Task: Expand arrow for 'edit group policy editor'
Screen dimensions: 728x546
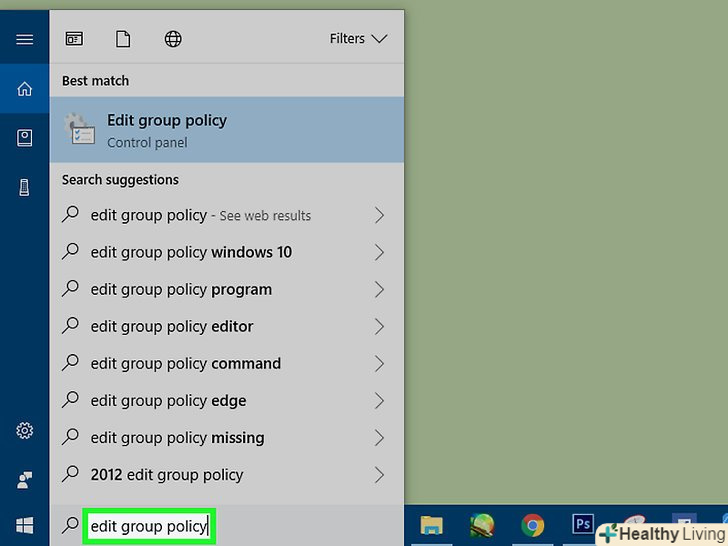Action: (x=379, y=326)
